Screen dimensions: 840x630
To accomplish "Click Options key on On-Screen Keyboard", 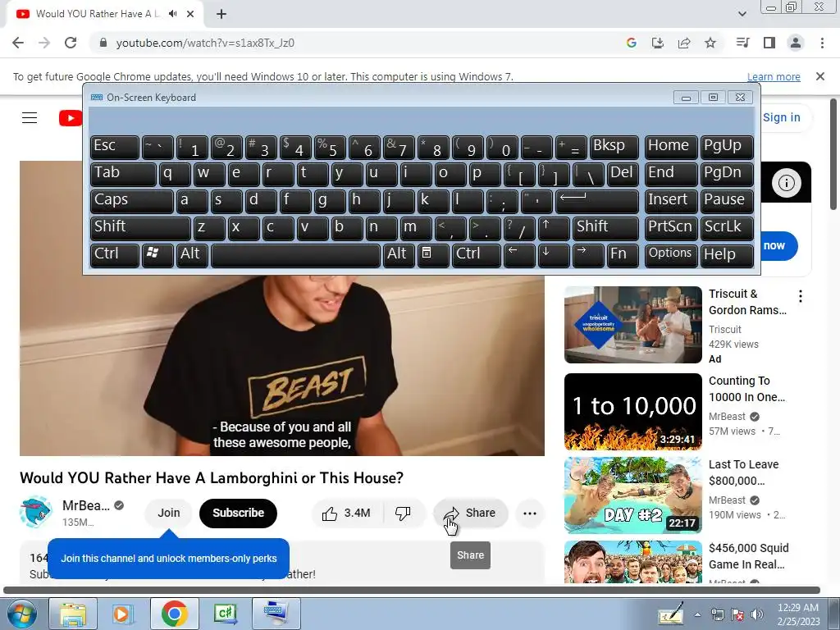I will [x=670, y=254].
